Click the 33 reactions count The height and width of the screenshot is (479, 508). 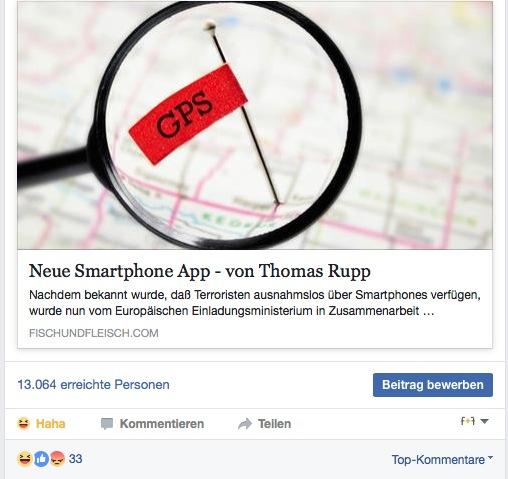tap(76, 459)
